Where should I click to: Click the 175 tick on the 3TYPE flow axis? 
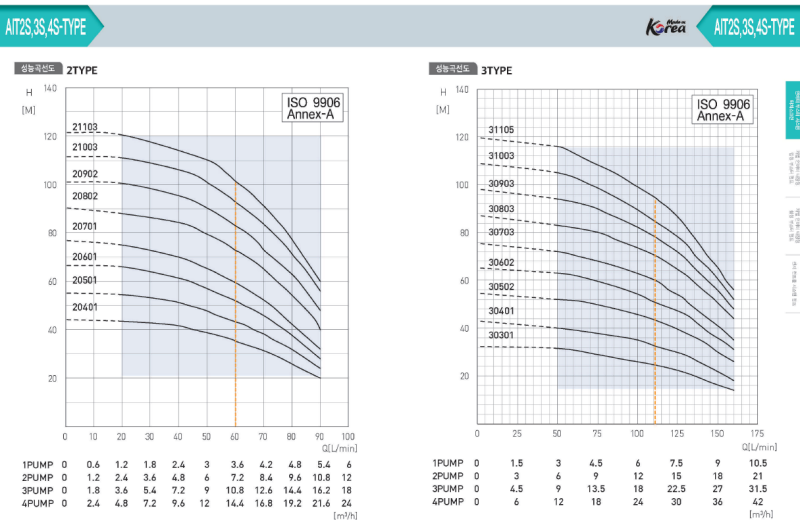757,434
